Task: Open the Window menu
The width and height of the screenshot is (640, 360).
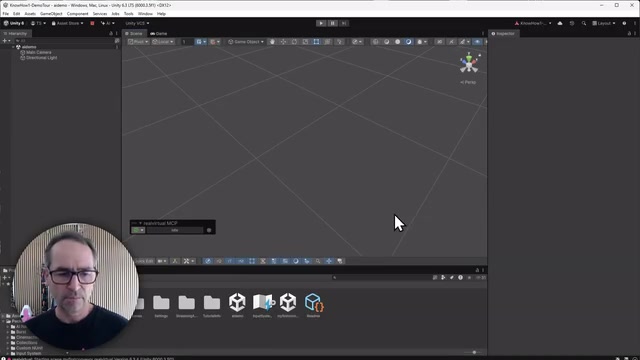Action: point(145,13)
